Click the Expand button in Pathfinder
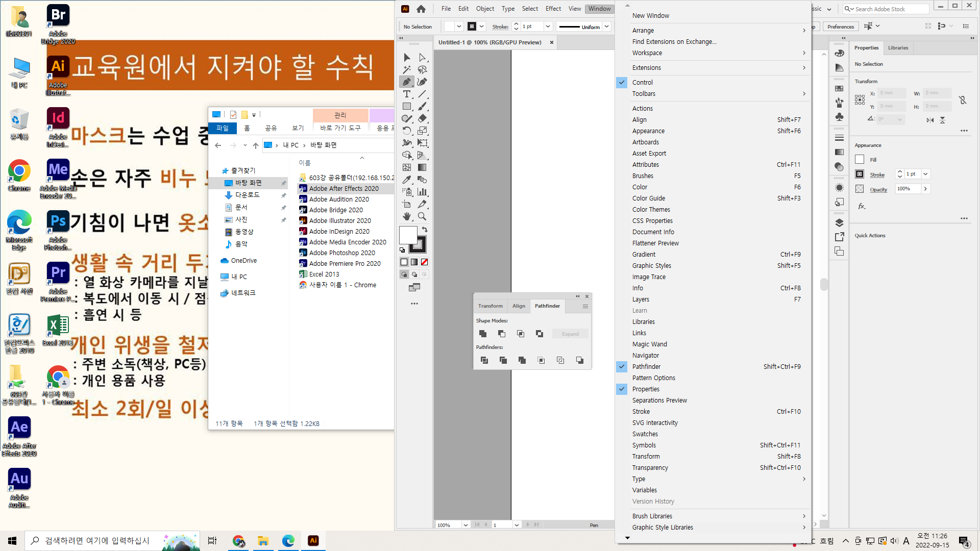 tap(570, 334)
